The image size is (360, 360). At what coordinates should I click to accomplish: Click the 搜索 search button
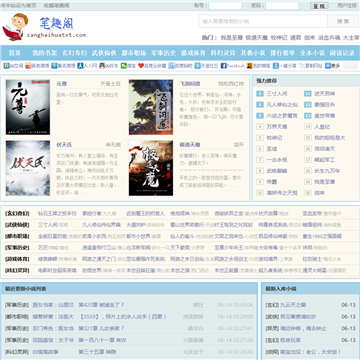click(343, 21)
